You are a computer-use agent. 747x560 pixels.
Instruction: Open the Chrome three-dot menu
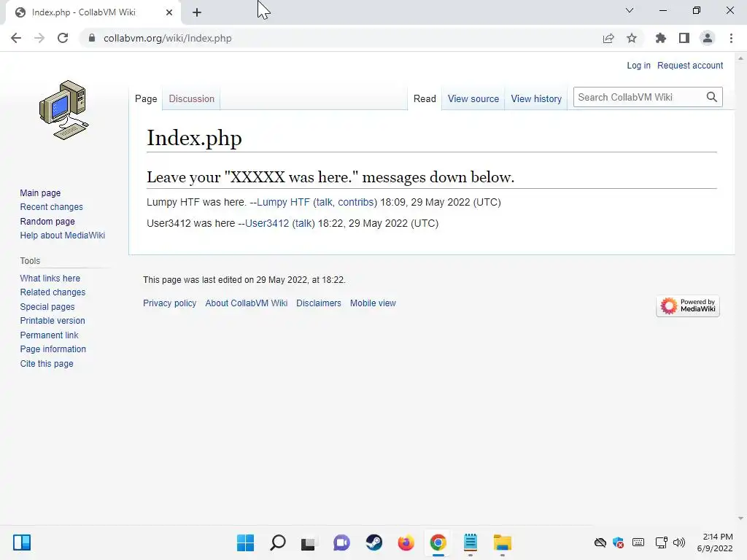pyautogui.click(x=731, y=38)
